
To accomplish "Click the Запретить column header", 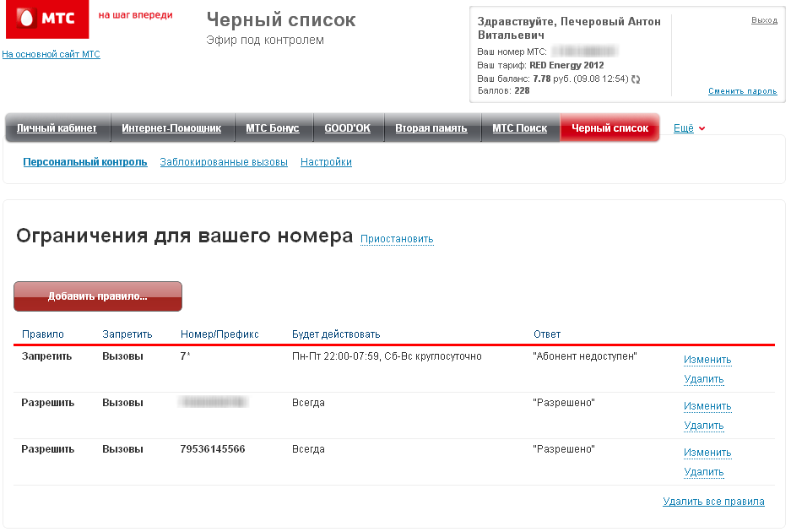I will pyautogui.click(x=127, y=334).
